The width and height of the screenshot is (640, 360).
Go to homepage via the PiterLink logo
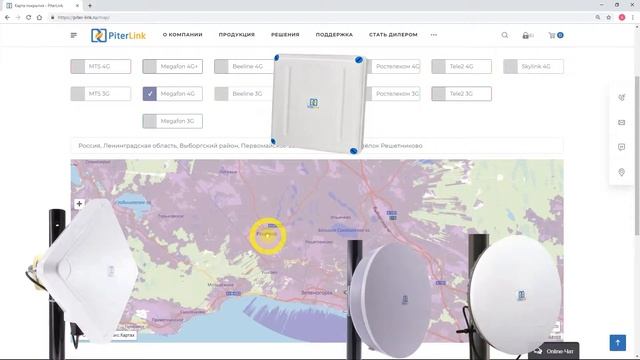pos(118,36)
